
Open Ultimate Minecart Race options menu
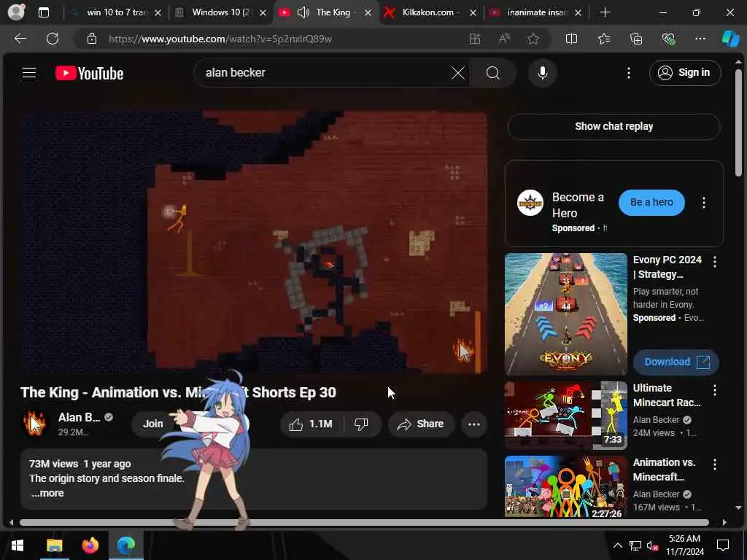(714, 390)
